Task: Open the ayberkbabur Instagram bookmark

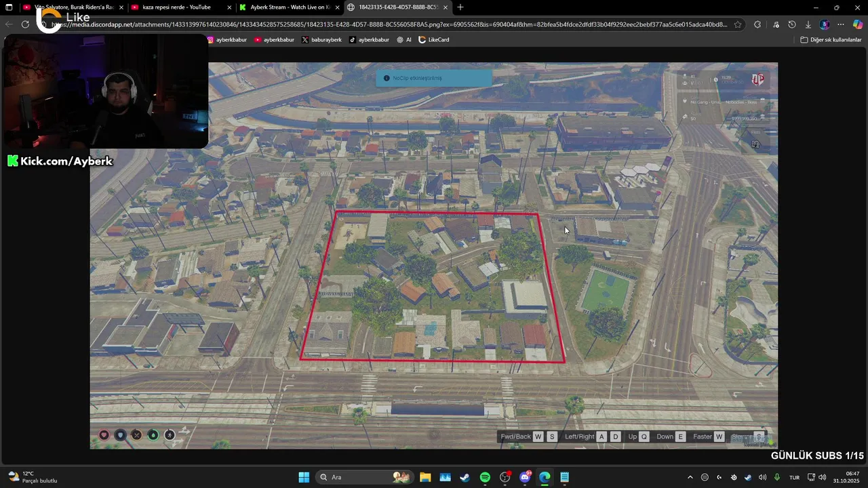Action: tap(227, 40)
